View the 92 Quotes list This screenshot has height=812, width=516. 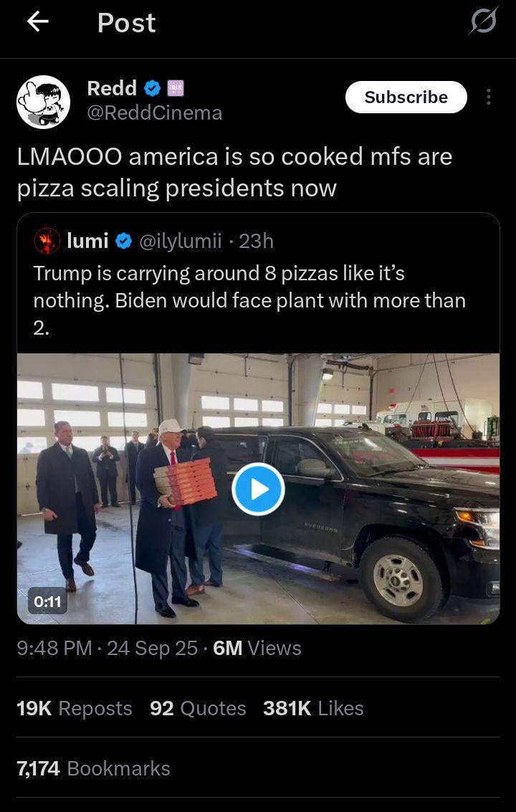(198, 708)
